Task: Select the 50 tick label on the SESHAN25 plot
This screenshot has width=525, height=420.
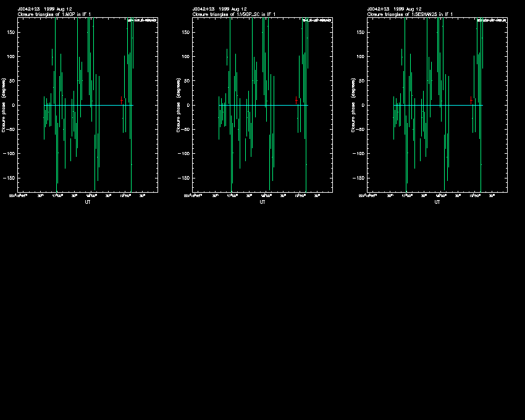Action: pos(363,81)
